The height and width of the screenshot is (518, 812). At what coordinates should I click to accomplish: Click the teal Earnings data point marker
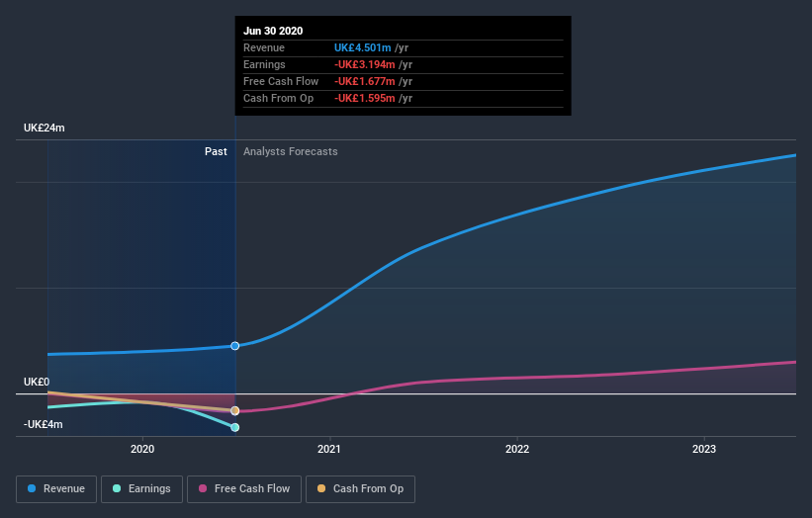pyautogui.click(x=235, y=427)
